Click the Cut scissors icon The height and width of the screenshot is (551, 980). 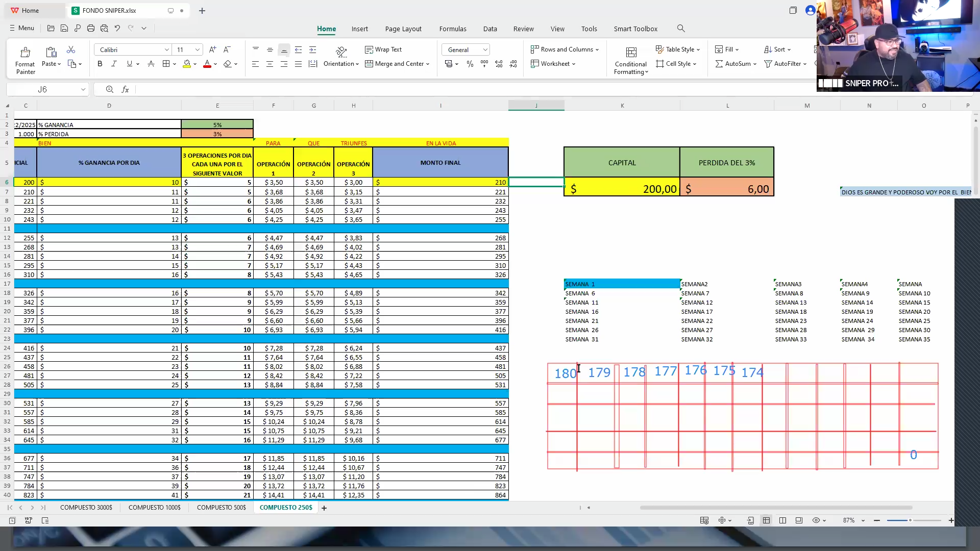[71, 49]
